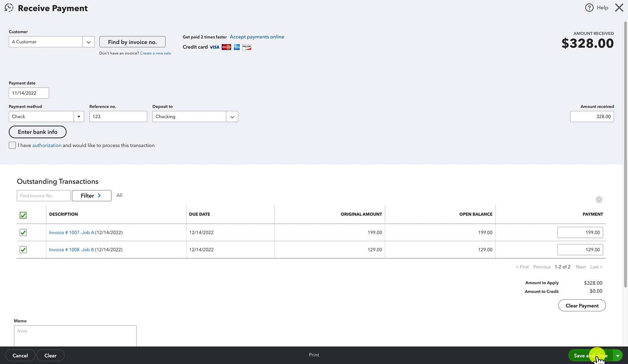Screen dimensions: 628x364
Task: Click the DUE DATE column header
Action: (200, 214)
